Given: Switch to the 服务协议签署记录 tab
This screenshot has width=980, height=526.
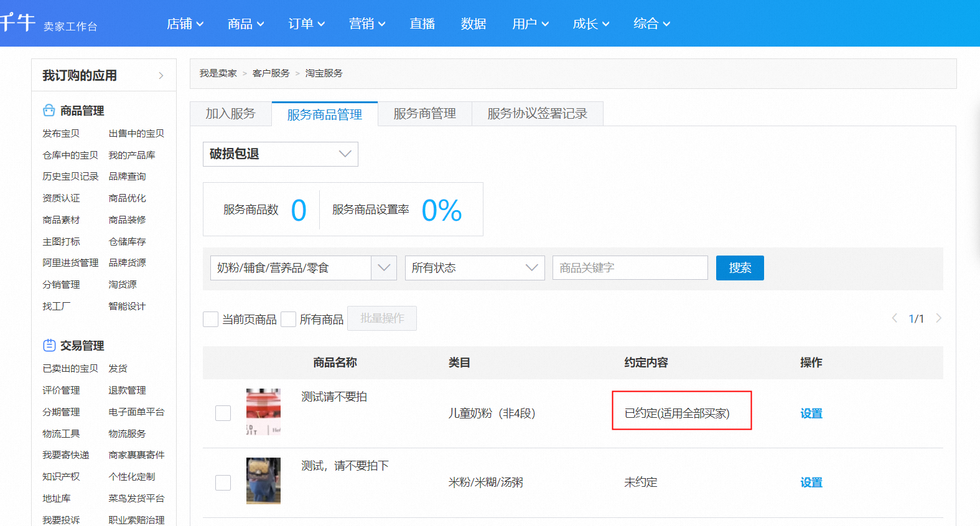Looking at the screenshot, I should pyautogui.click(x=538, y=114).
